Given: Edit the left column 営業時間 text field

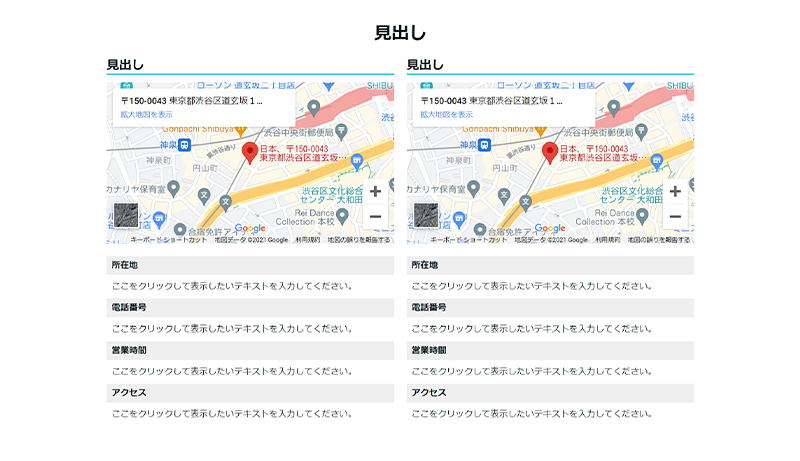Looking at the screenshot, I should coord(232,371).
